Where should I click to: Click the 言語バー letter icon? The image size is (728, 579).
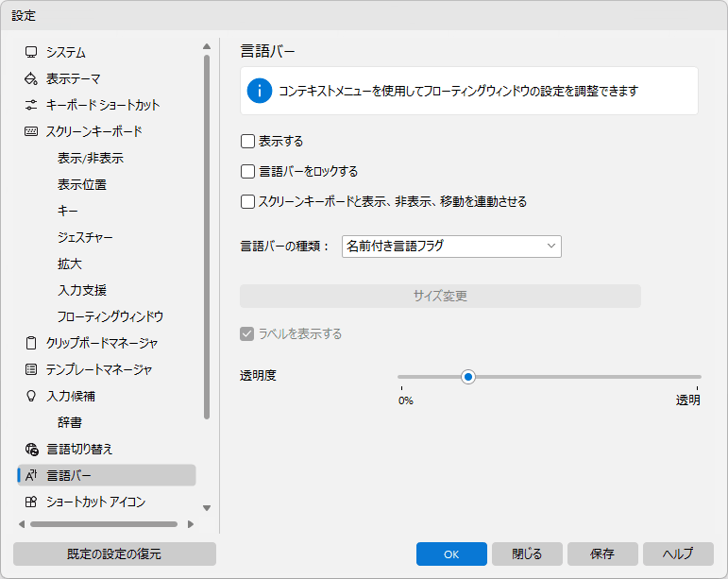click(31, 475)
